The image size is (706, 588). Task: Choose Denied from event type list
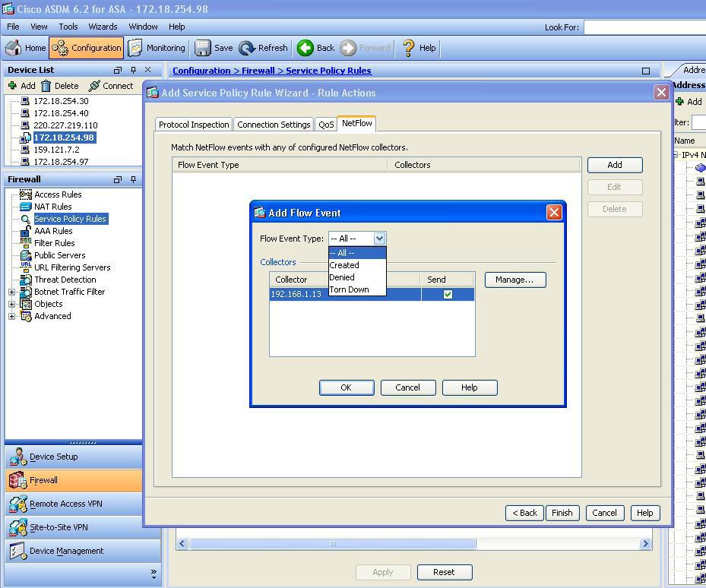[357, 277]
